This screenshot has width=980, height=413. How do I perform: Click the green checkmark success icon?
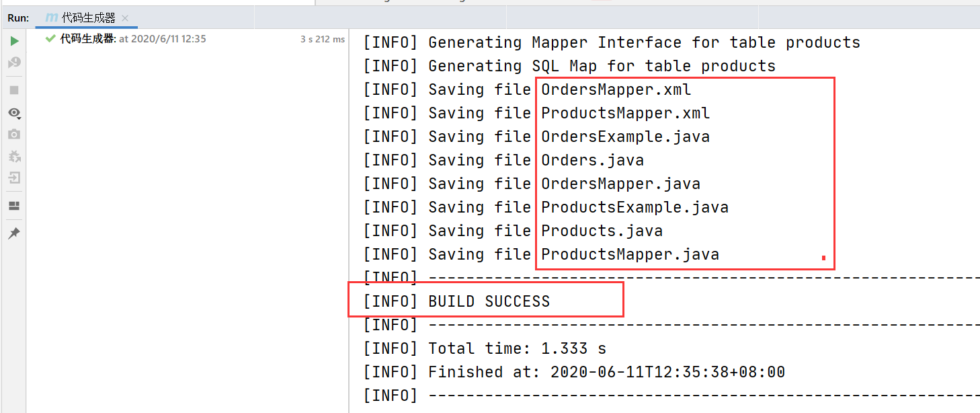pos(50,39)
